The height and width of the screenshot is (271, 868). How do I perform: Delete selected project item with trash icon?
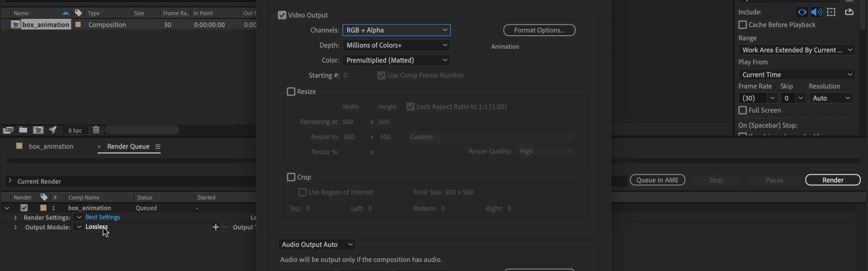pos(96,130)
